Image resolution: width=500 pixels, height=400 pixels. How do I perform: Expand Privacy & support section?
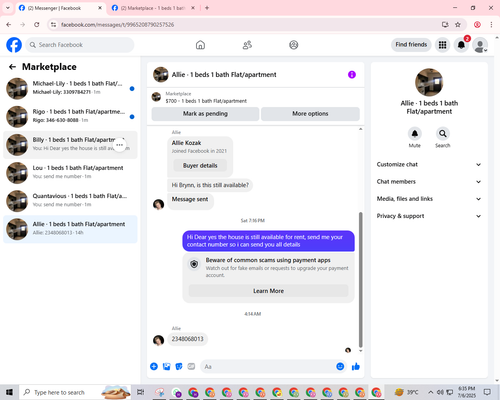[x=429, y=216]
